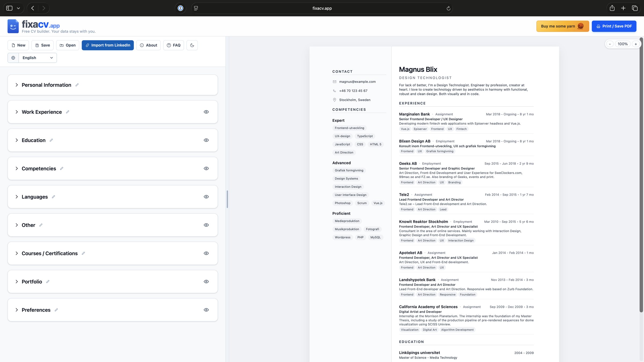The height and width of the screenshot is (362, 644).
Task: Hide the Portfolio section
Action: (x=206, y=281)
